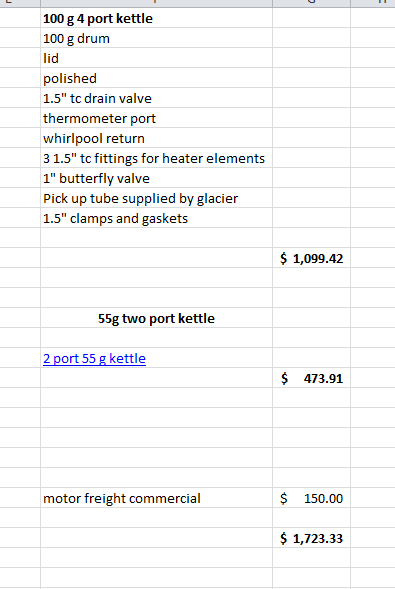Select the motor freight commercial cell

click(156, 498)
